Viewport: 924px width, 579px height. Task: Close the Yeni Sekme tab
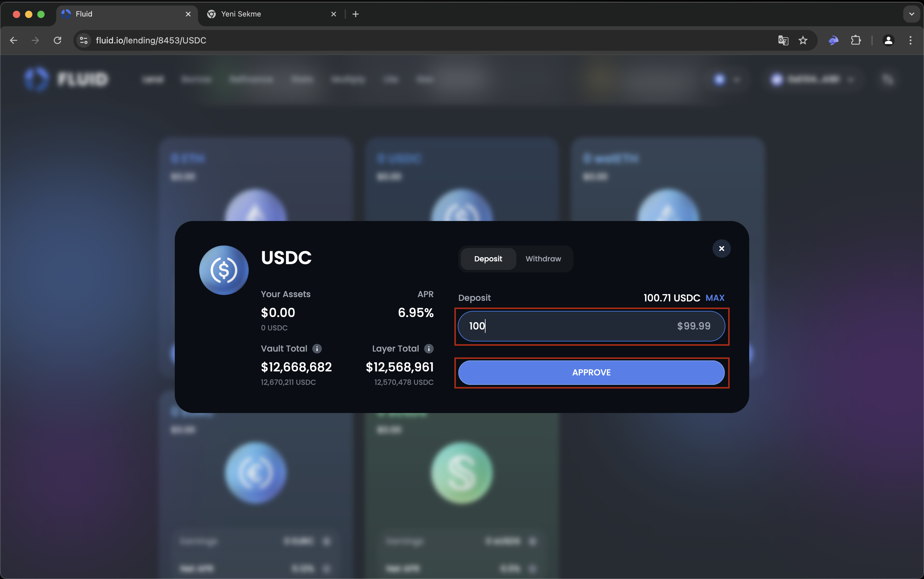tap(333, 14)
